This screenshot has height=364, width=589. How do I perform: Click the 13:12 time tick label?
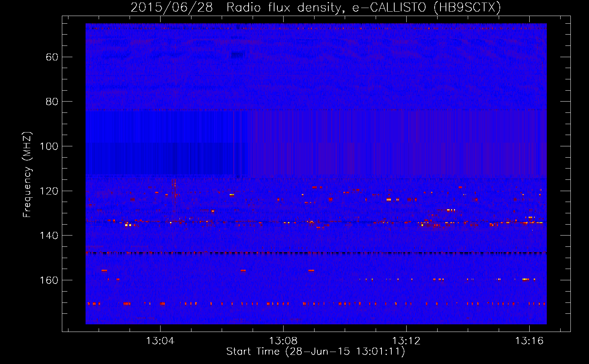tap(406, 341)
